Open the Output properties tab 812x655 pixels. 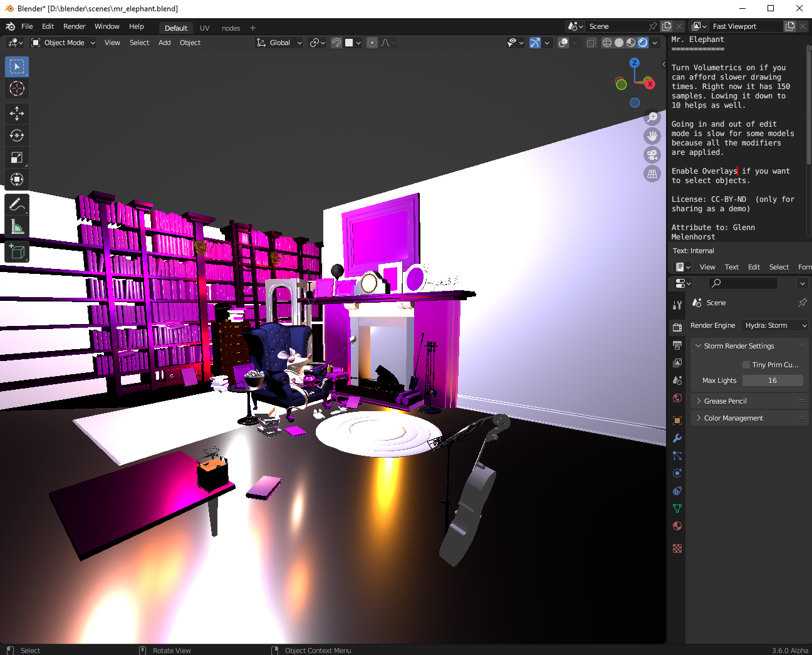pos(677,345)
